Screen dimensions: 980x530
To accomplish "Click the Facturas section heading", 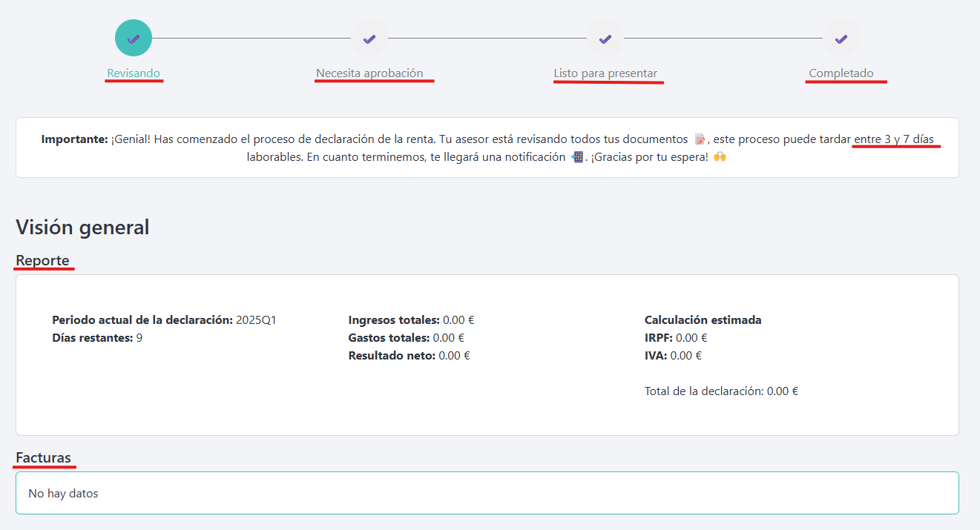I will point(44,457).
